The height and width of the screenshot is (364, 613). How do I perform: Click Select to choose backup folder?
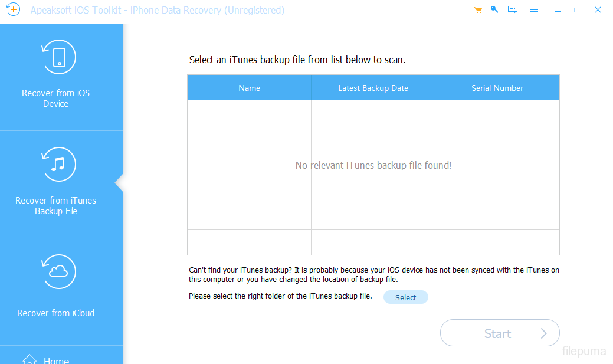tap(405, 297)
